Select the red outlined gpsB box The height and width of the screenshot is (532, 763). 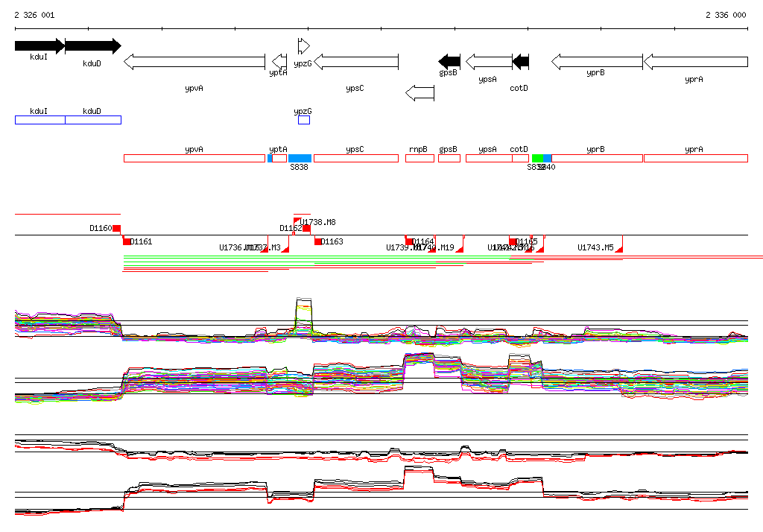[449, 158]
